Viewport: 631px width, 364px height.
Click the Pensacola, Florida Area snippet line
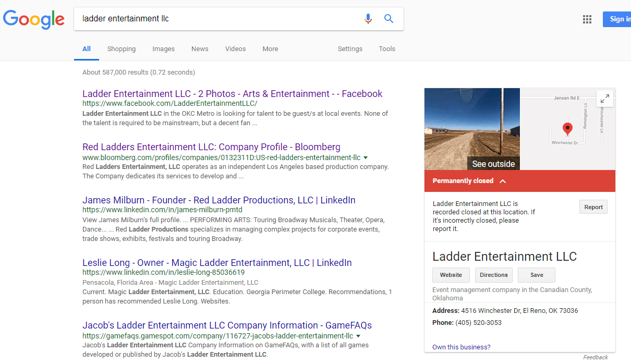pos(171,283)
